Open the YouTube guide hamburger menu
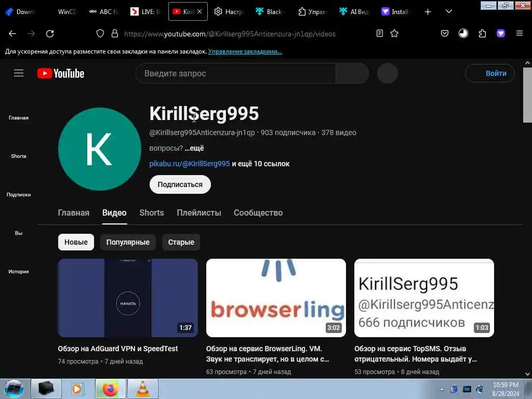The height and width of the screenshot is (399, 532). [x=19, y=73]
